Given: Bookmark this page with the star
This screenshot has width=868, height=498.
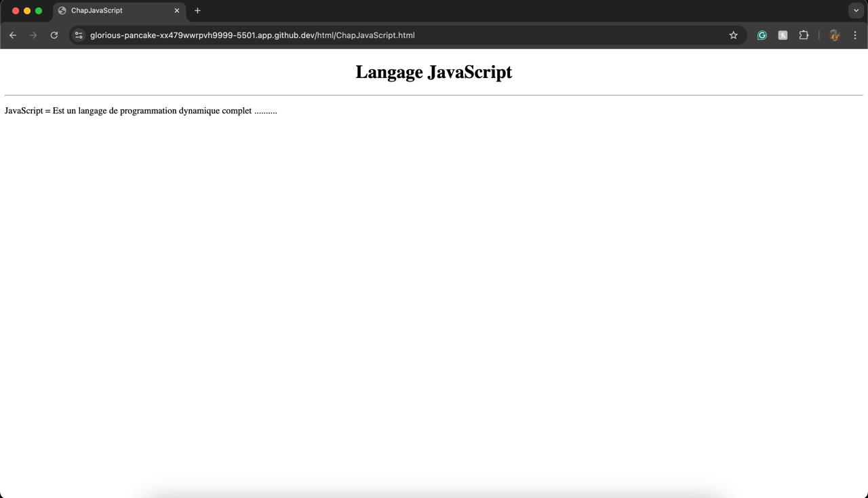Looking at the screenshot, I should (733, 35).
